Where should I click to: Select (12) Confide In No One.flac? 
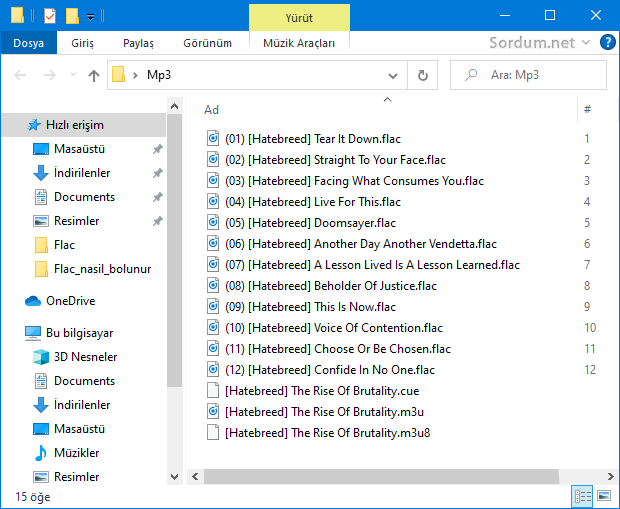pos(330,369)
